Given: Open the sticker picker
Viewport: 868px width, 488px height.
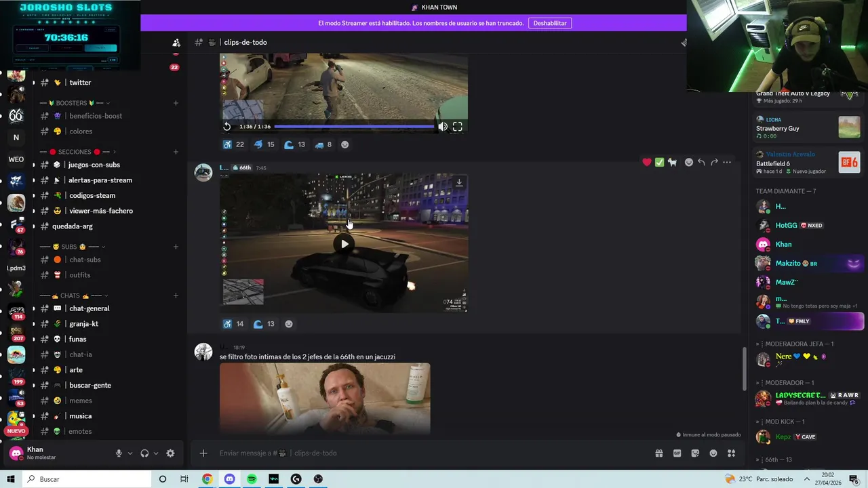Looking at the screenshot, I should point(695,453).
